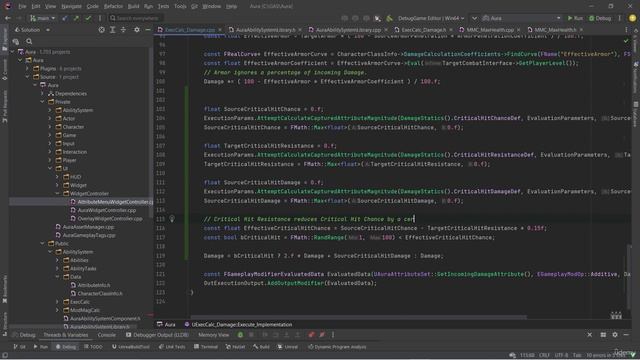640x360 pixels.
Task: Click the Git commit checkmark icon
Action: pyautogui.click(x=88, y=18)
